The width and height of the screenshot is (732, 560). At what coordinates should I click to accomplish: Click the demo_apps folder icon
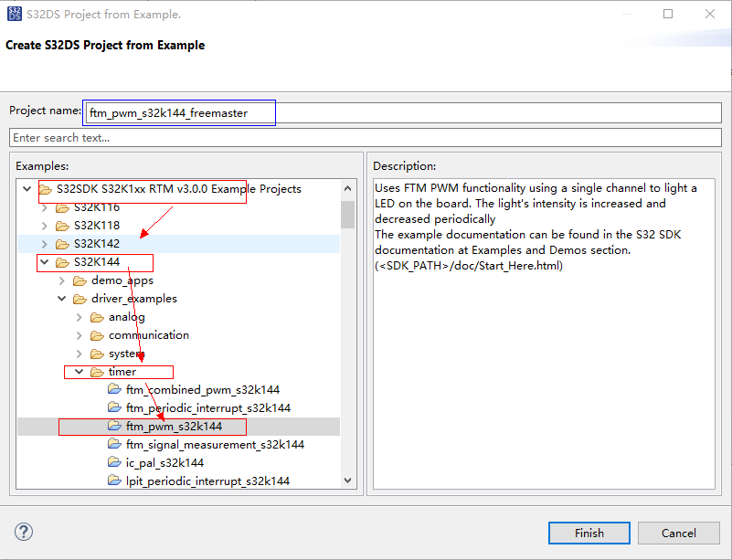[x=80, y=280]
